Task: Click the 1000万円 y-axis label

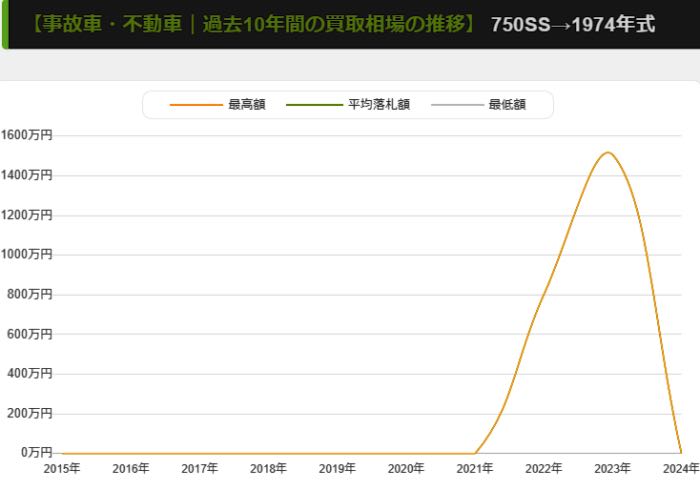Action: coord(26,254)
